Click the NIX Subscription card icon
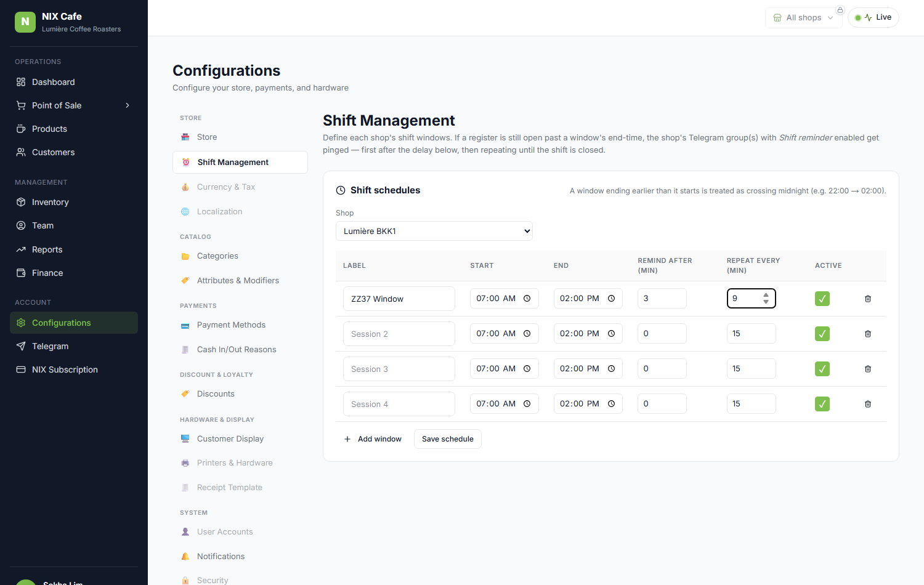Screen dimensions: 924x585 (x=21, y=369)
